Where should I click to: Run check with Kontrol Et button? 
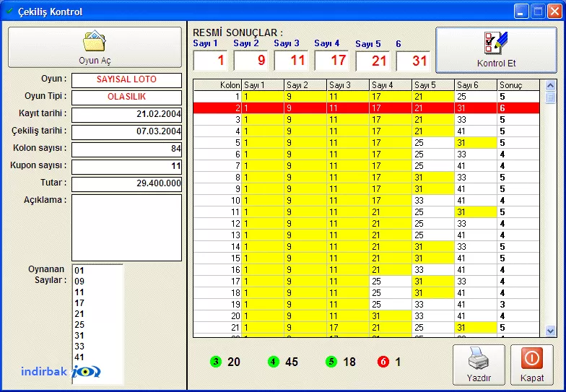tap(496, 51)
